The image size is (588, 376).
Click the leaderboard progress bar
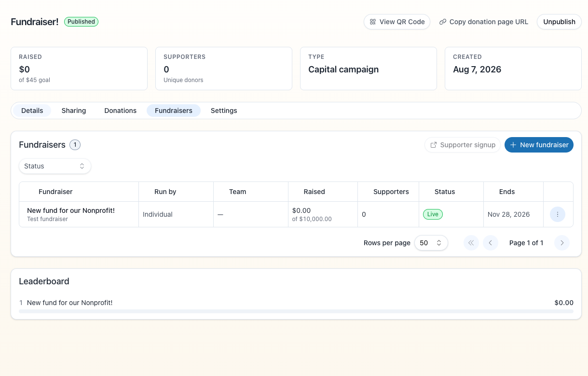(296, 311)
